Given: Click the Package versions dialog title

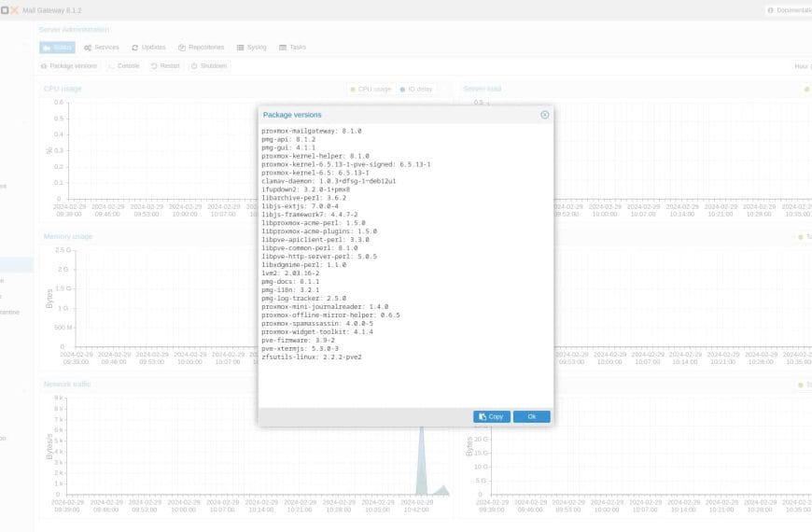Looking at the screenshot, I should (292, 115).
